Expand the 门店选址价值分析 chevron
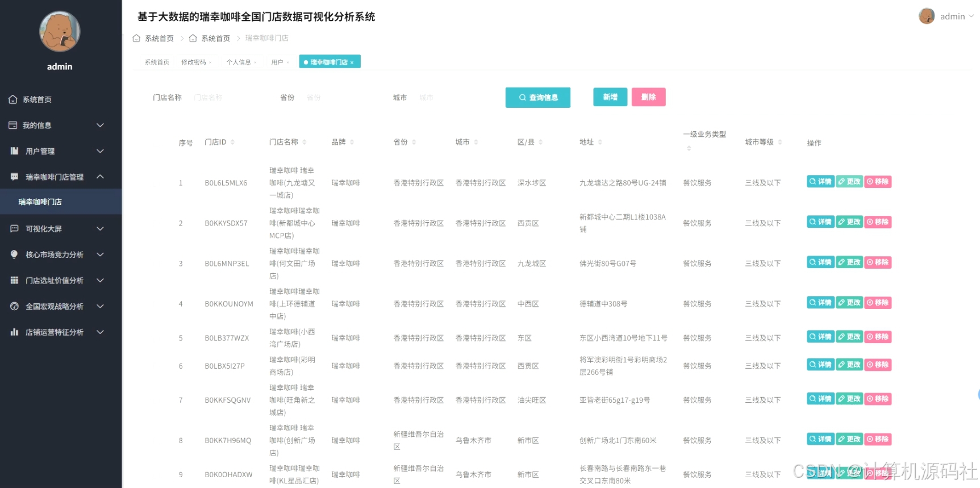The image size is (980, 488). (x=100, y=280)
